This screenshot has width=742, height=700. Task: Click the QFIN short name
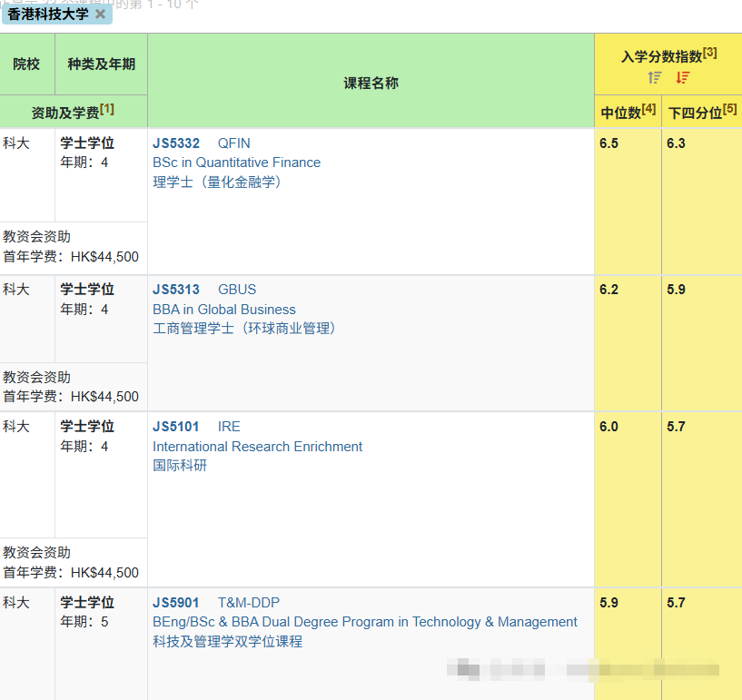coord(233,143)
